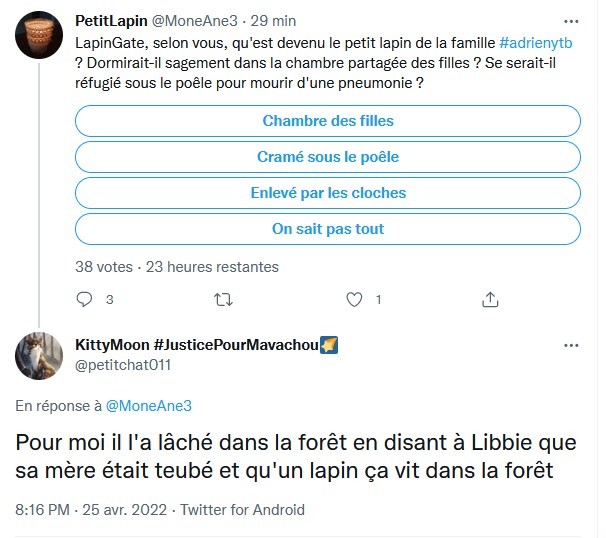Viewport: 606px width, 538px height.
Task: Select "On sait pas tout" poll option
Action: (x=328, y=229)
